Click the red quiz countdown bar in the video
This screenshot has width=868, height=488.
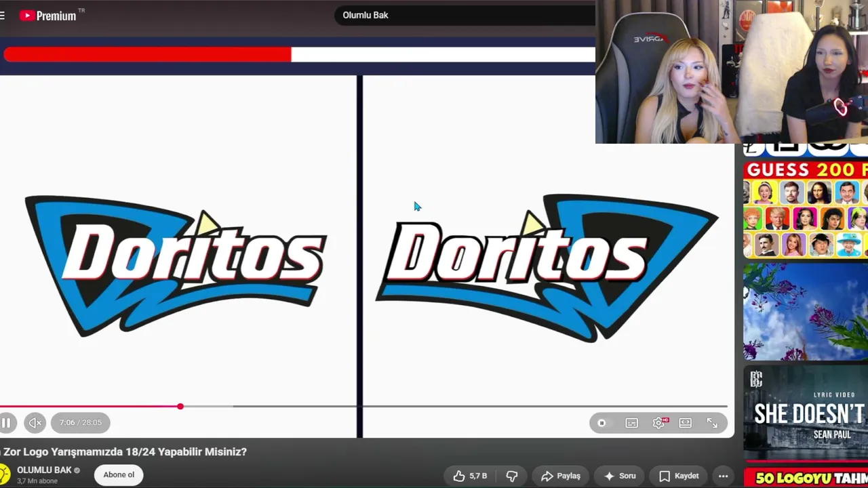[147, 55]
